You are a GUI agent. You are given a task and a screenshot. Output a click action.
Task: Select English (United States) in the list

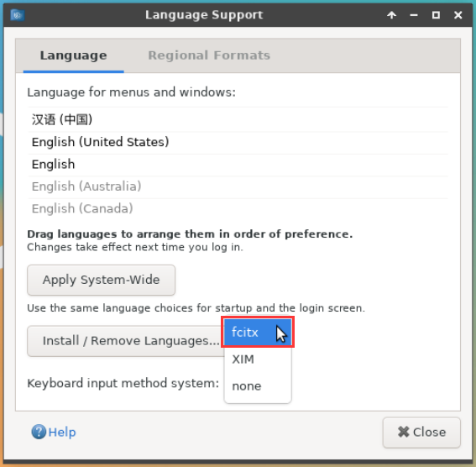pyautogui.click(x=238, y=142)
